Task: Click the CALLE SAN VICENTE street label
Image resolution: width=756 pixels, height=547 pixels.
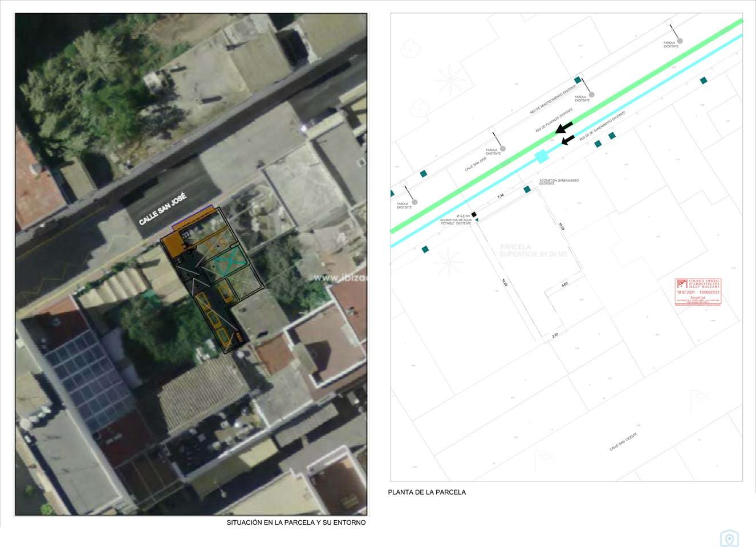Action: [623, 442]
